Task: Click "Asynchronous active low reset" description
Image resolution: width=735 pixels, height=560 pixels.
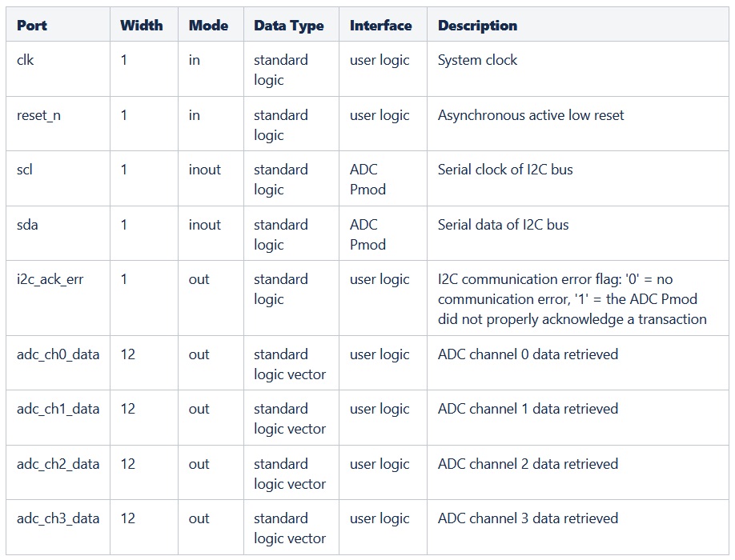Action: click(x=531, y=115)
